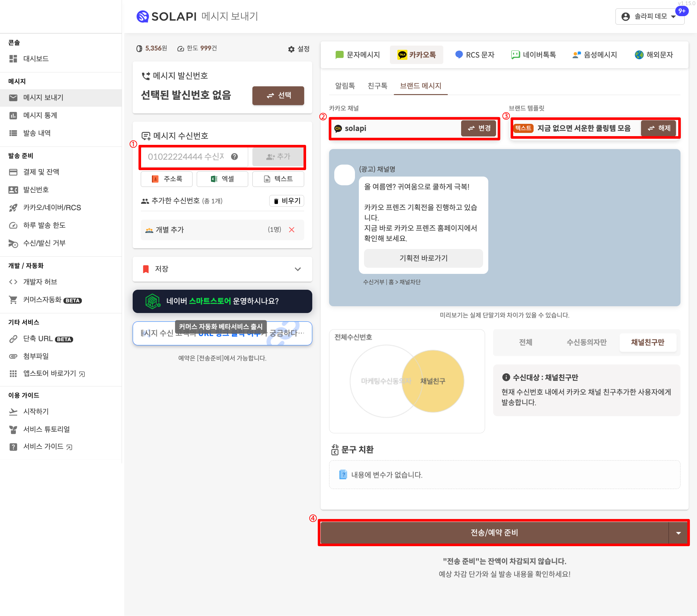The height and width of the screenshot is (616, 697).
Task: Click the 5,356원 balance indicator
Action: click(x=152, y=49)
